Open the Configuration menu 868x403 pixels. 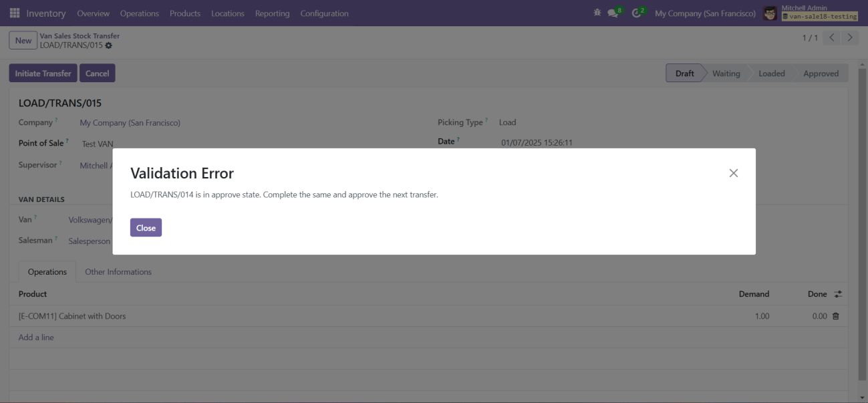[x=324, y=13]
